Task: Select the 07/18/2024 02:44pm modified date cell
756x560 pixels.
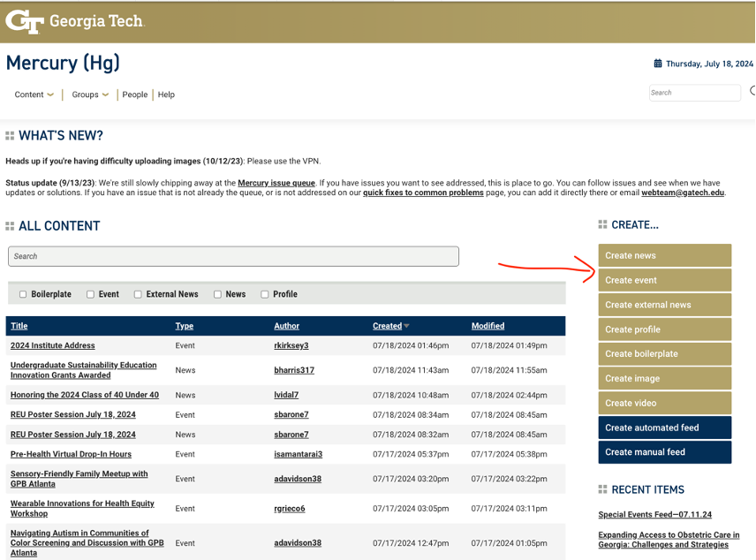Action: click(x=509, y=395)
